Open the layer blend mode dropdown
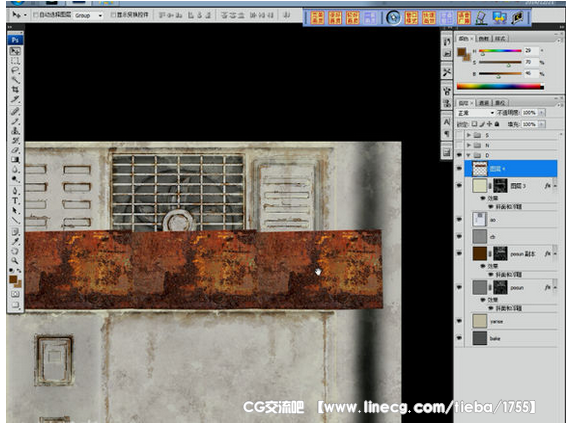This screenshot has width=568, height=424. (x=476, y=113)
